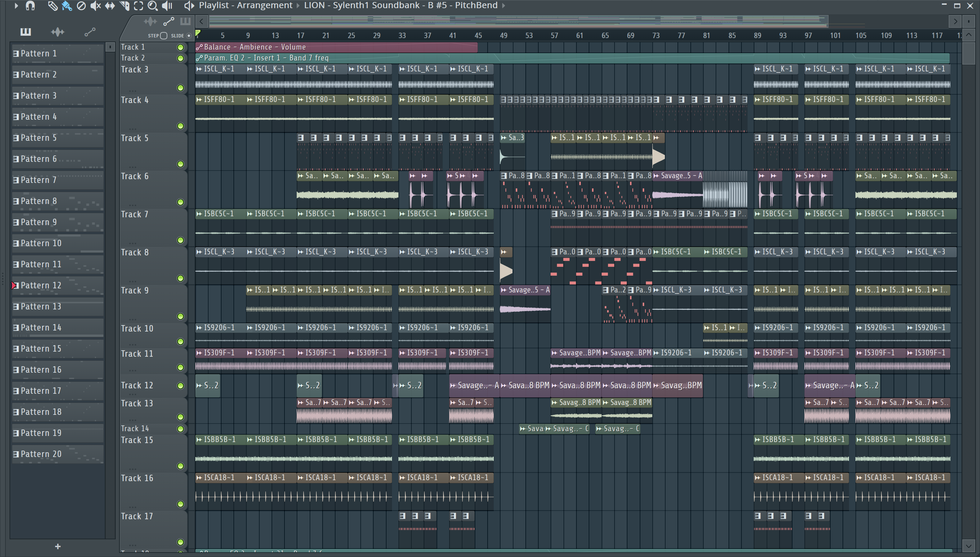
Task: Select the Slice tool
Action: pyautogui.click(x=125, y=6)
